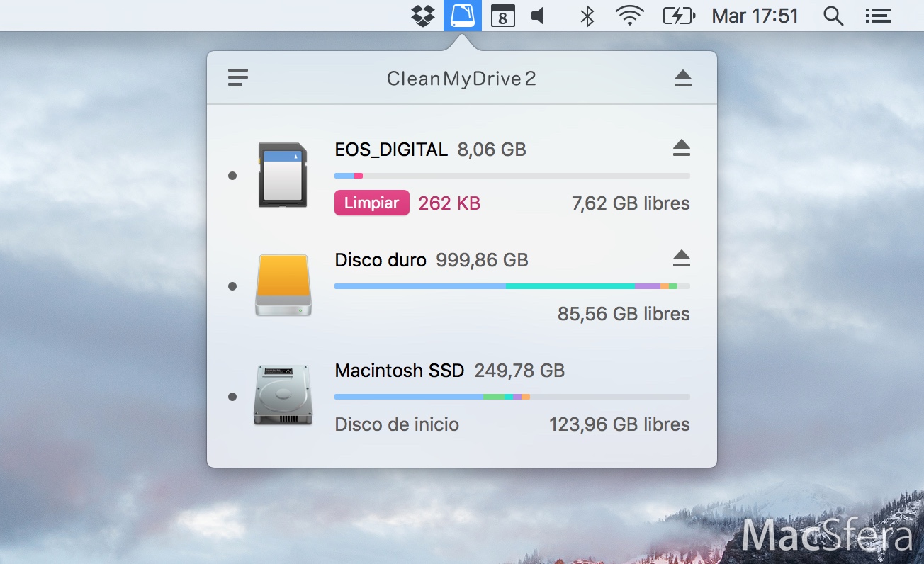The height and width of the screenshot is (564, 924).
Task: Open Notification Center list icon
Action: (x=879, y=16)
